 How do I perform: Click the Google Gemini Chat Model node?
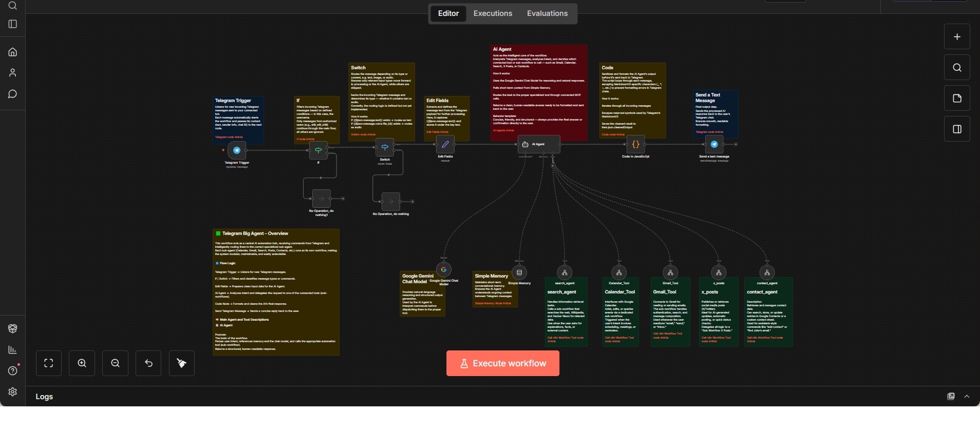[x=444, y=269]
